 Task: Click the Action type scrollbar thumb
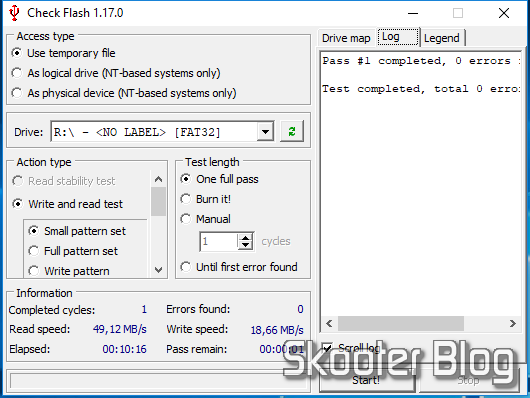(x=158, y=201)
